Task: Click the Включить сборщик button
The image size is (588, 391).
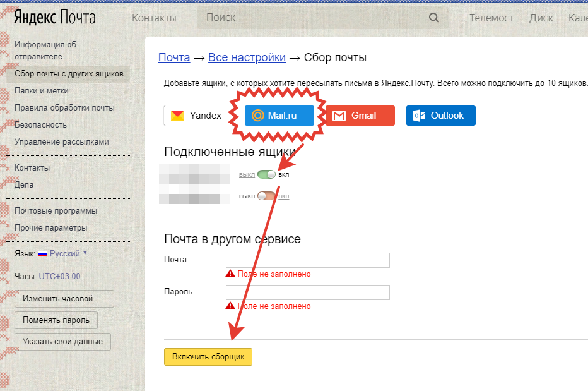Action: point(208,356)
